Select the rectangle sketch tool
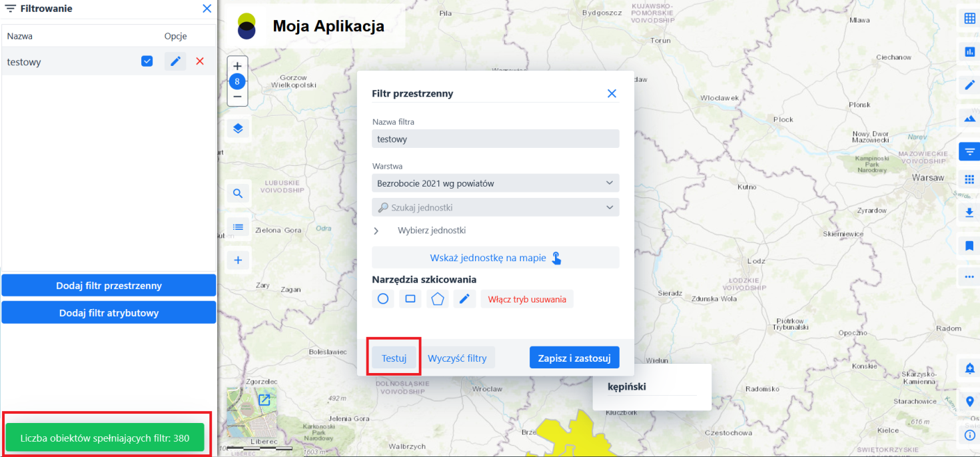The image size is (980, 457). pyautogui.click(x=410, y=299)
